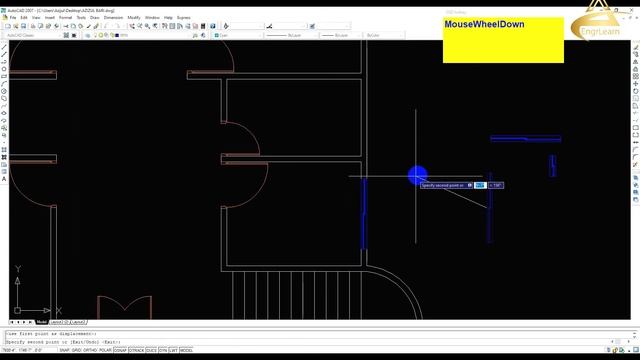Click the Cut icon on Standard toolbar
Screen dimensions: 640x360
click(65, 26)
